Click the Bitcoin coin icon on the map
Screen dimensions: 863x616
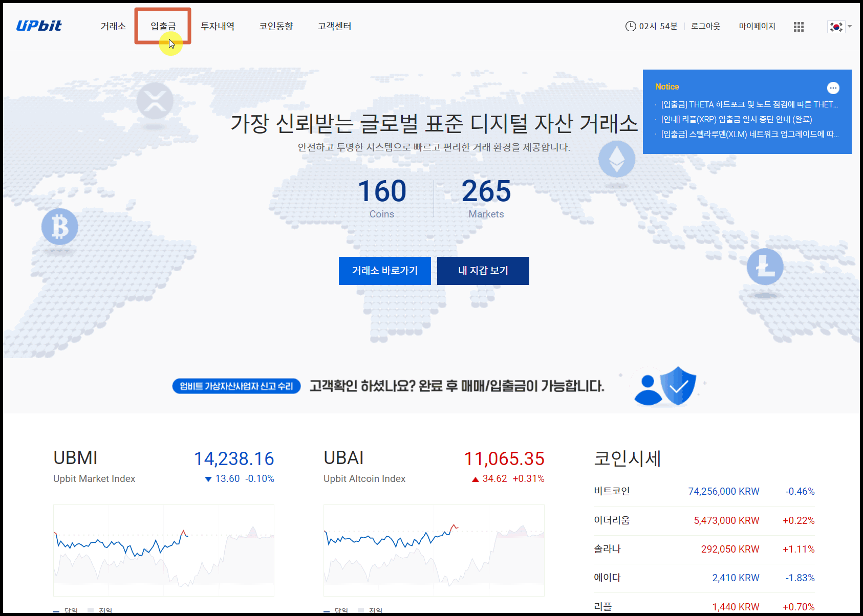60,227
